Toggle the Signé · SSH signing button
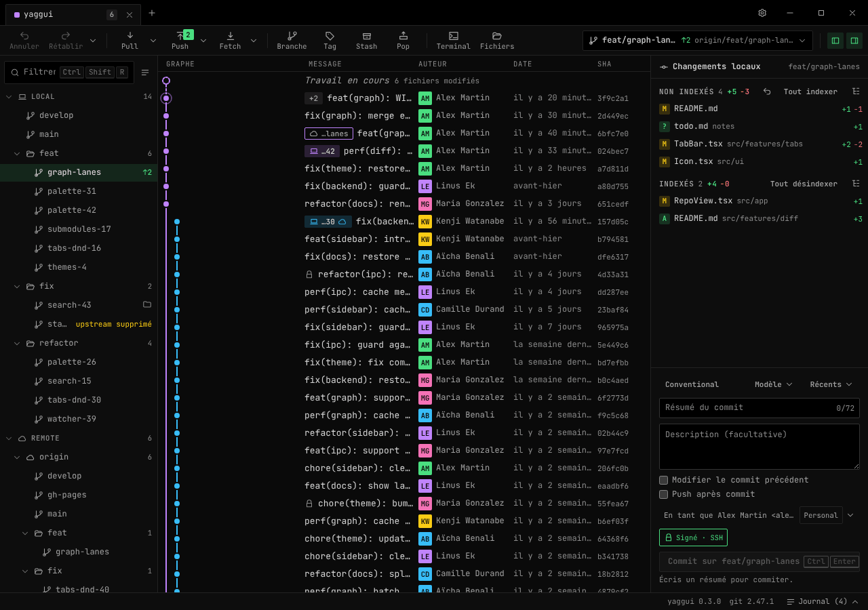Viewport: 868px width, 610px height. coord(693,537)
